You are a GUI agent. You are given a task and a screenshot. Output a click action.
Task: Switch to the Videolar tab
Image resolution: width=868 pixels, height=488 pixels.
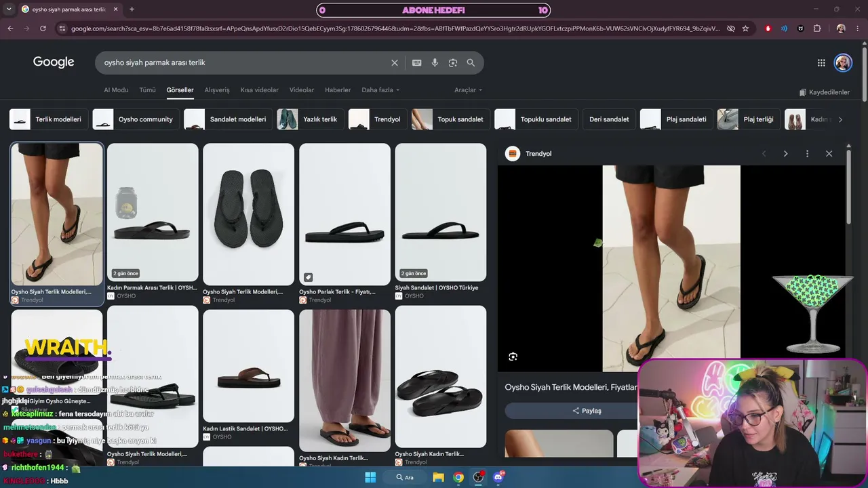(x=302, y=90)
